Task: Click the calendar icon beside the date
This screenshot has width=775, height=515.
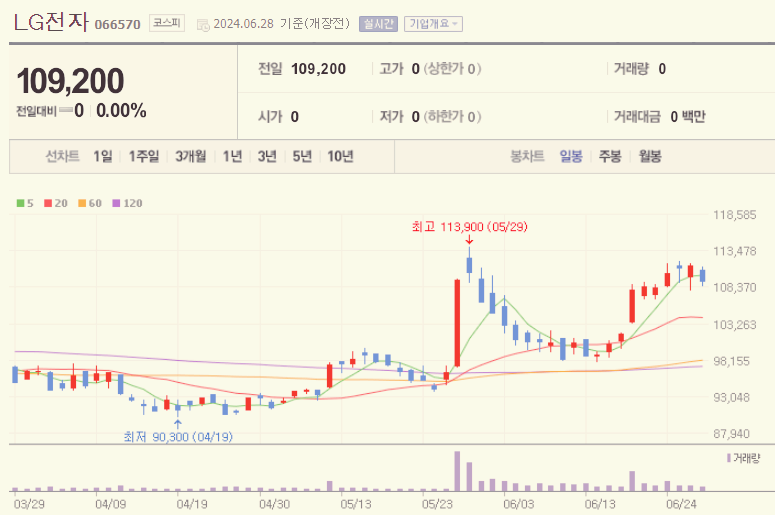Action: (x=203, y=25)
